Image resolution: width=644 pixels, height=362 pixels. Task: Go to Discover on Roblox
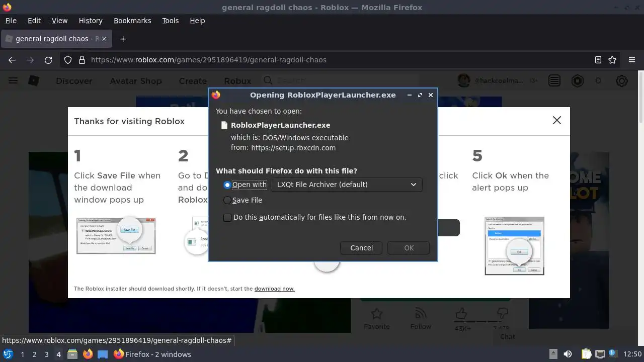74,81
